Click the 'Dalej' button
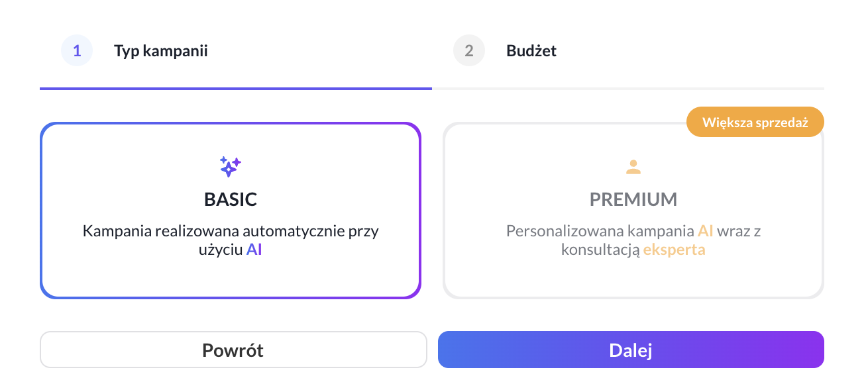The height and width of the screenshot is (384, 868). pos(631,350)
